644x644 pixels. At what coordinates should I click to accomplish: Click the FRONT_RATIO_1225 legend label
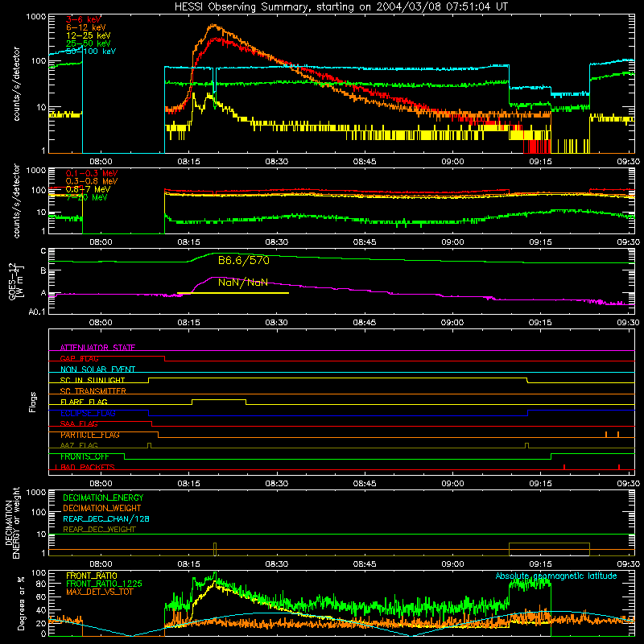(104, 584)
